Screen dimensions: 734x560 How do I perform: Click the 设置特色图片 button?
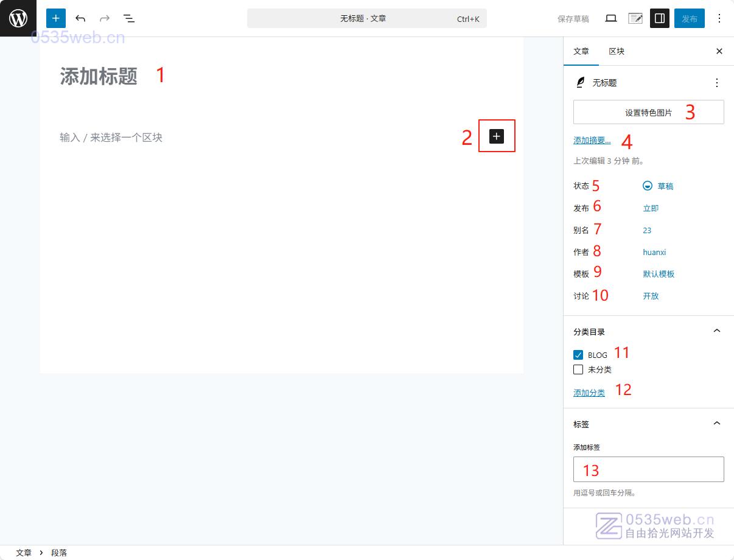(x=648, y=113)
